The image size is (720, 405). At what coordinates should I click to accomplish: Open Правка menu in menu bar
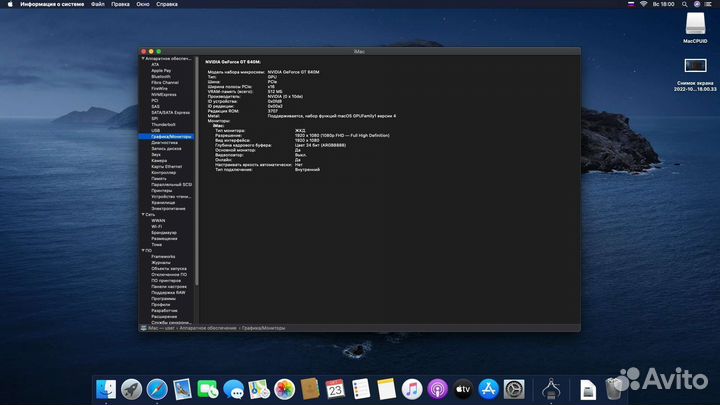tap(120, 4)
